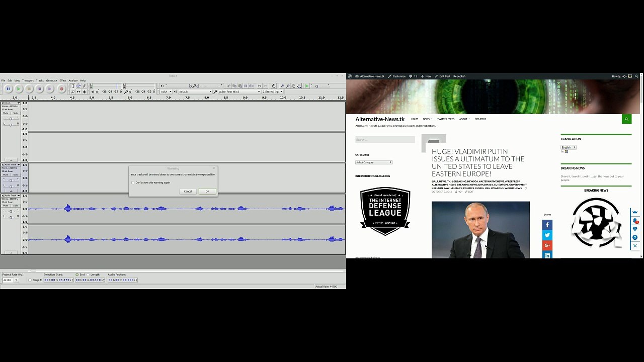Fit selection in window zoom icon
The image size is (644, 362).
click(x=293, y=86)
